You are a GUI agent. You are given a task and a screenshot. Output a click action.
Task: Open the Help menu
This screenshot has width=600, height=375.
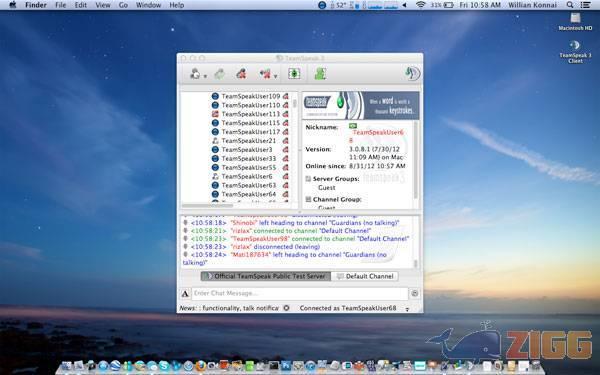pos(177,5)
